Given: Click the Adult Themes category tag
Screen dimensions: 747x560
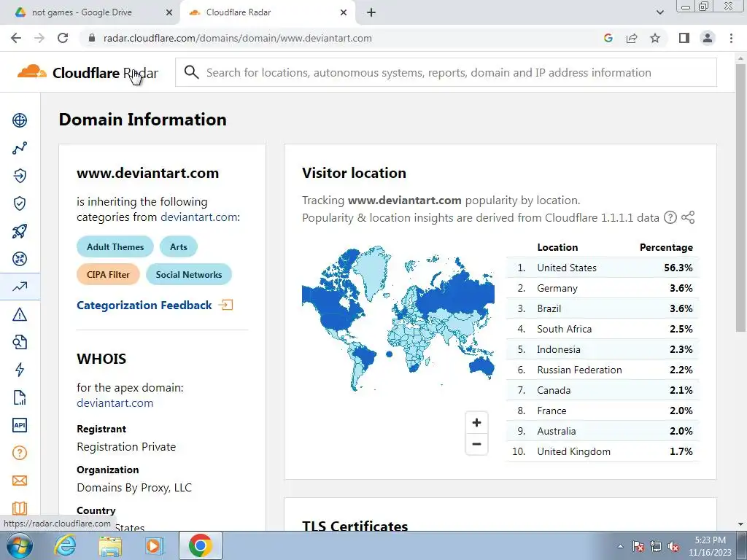Looking at the screenshot, I should click(x=115, y=246).
